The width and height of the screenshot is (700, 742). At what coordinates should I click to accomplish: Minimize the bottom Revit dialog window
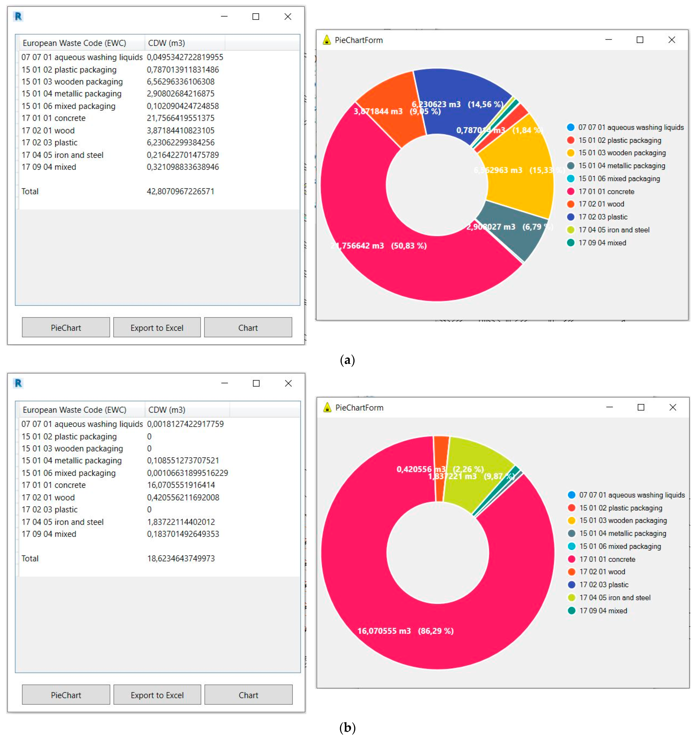[224, 383]
